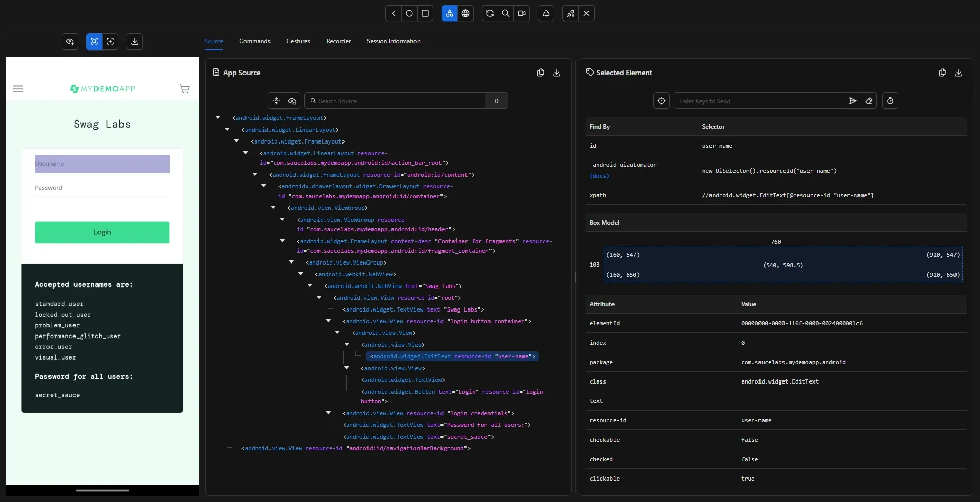Copy Selected Element attributes to clipboard
Screen dimensions: 980x502
pyautogui.click(x=942, y=73)
